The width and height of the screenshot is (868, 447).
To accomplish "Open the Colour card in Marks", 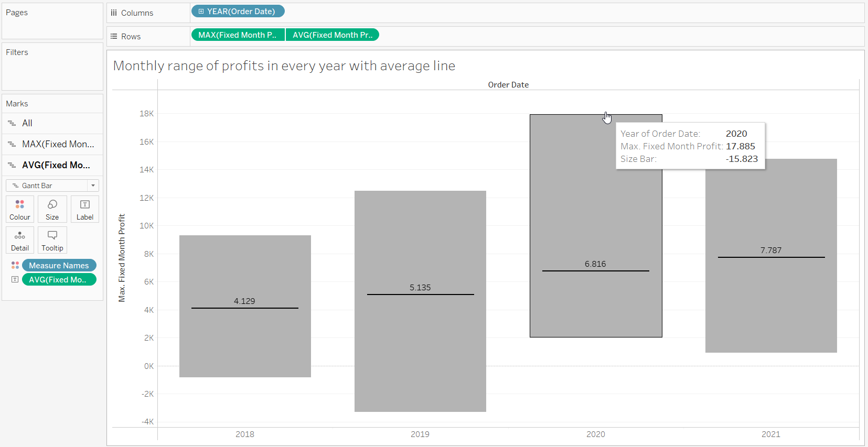I will (20, 209).
